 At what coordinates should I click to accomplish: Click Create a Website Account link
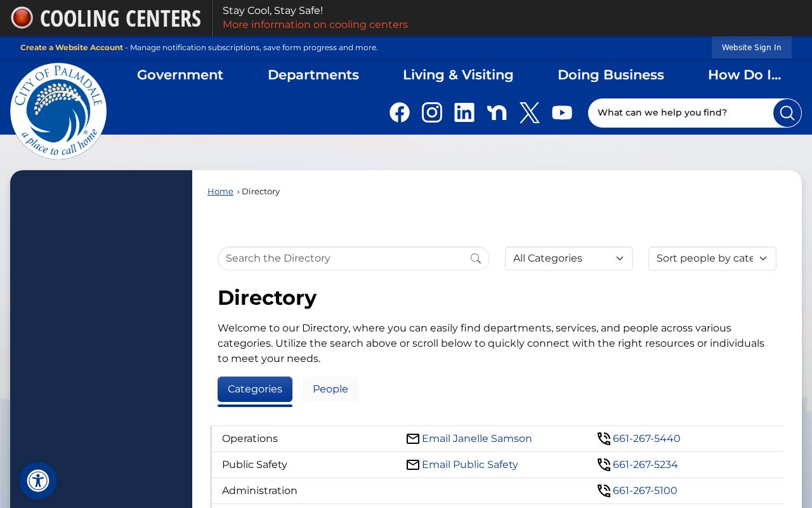pos(72,48)
